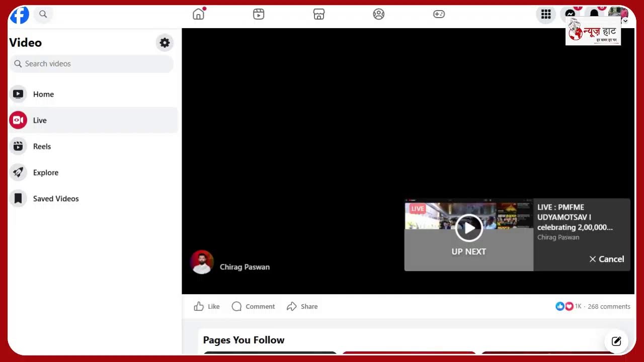Open Facebook search magnifier icon
This screenshot has height=362, width=644.
tap(43, 14)
